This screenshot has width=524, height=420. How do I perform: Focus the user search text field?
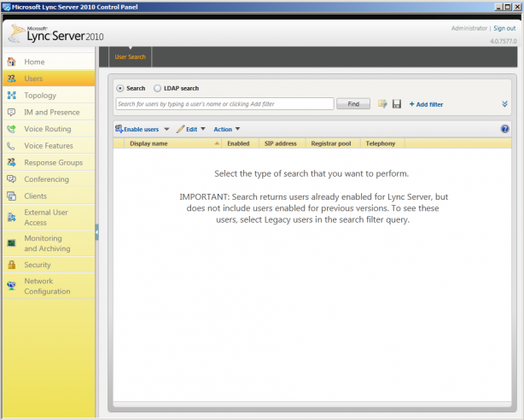click(224, 104)
